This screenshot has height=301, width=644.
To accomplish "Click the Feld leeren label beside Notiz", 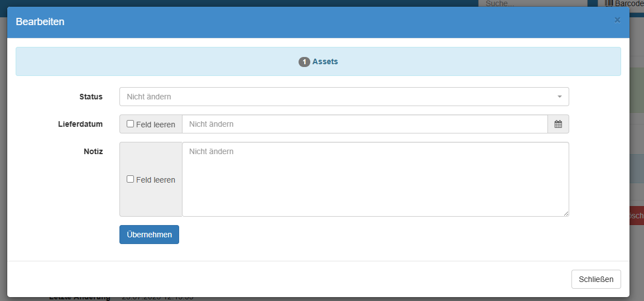I will (x=156, y=180).
